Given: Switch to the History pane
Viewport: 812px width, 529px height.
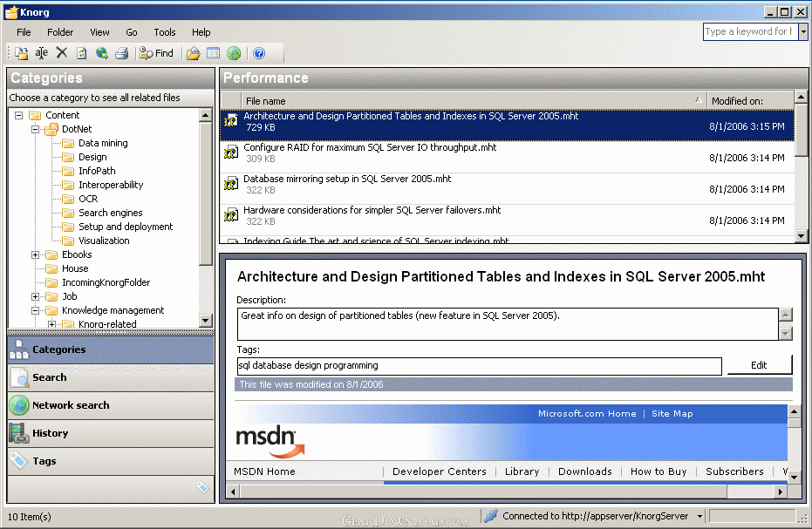Looking at the screenshot, I should tap(111, 433).
